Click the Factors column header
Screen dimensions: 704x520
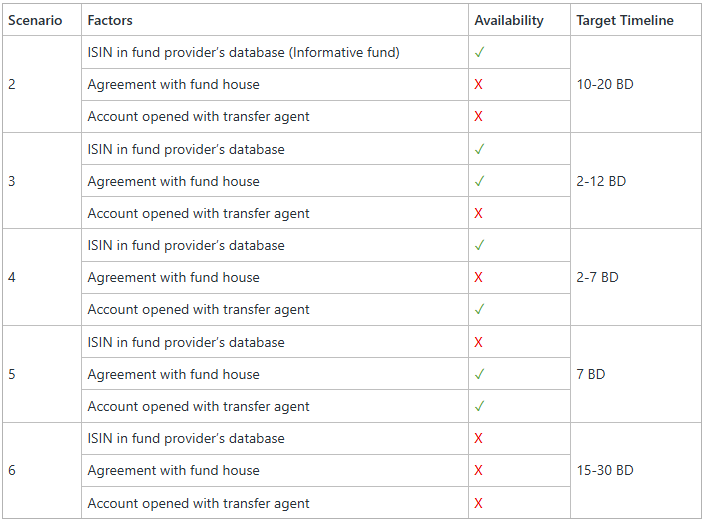(x=110, y=20)
